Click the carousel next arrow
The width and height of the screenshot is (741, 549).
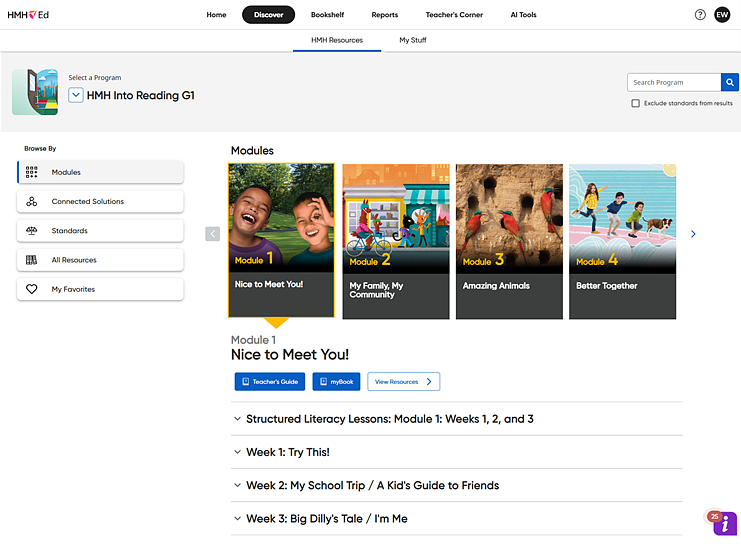click(693, 234)
